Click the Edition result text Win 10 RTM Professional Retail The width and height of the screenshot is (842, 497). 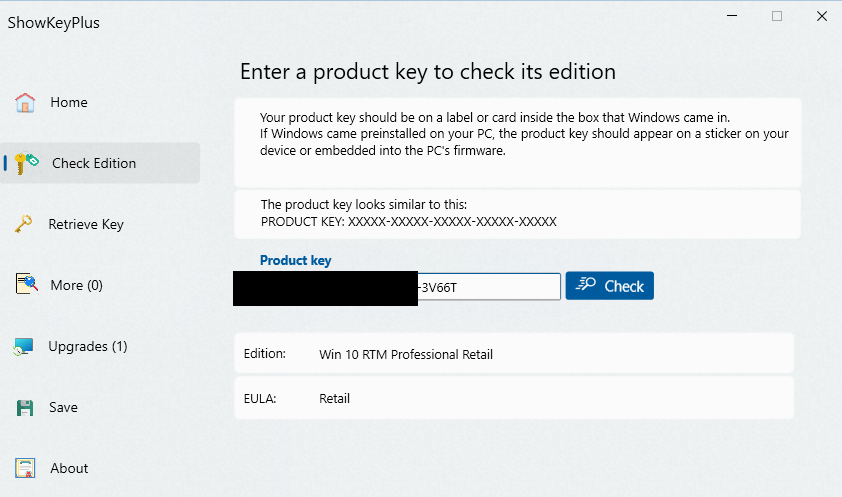tap(406, 354)
